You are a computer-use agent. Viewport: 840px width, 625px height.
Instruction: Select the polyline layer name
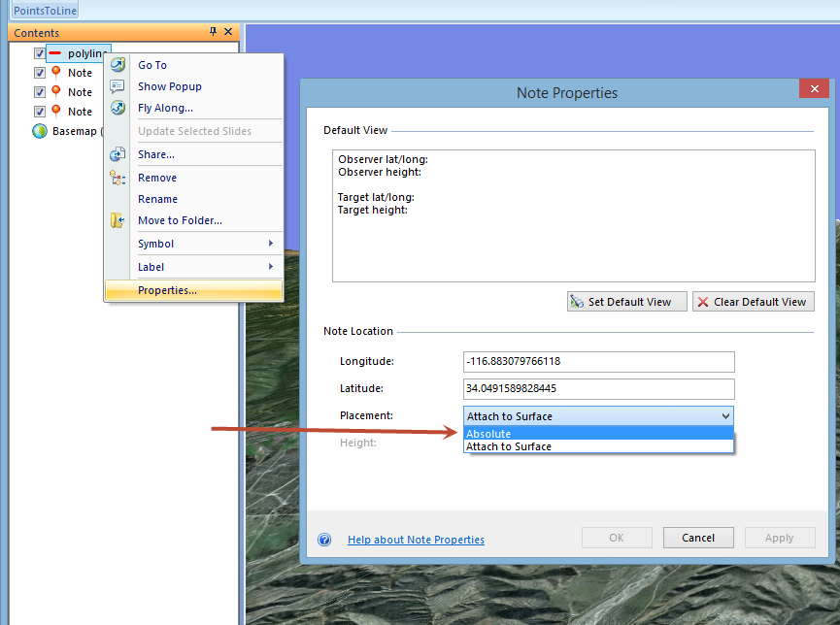pyautogui.click(x=85, y=53)
